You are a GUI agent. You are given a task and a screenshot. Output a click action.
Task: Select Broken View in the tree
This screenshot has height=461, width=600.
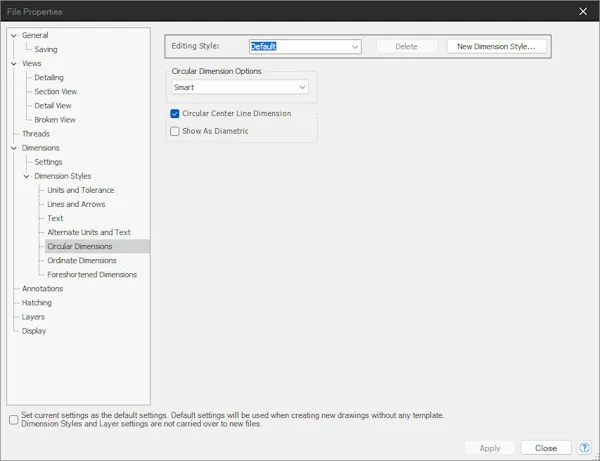pyautogui.click(x=55, y=120)
